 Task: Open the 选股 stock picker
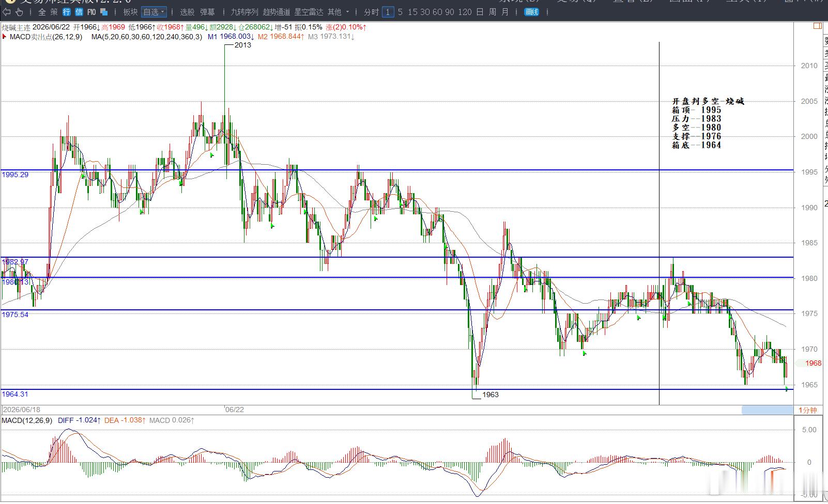[187, 12]
